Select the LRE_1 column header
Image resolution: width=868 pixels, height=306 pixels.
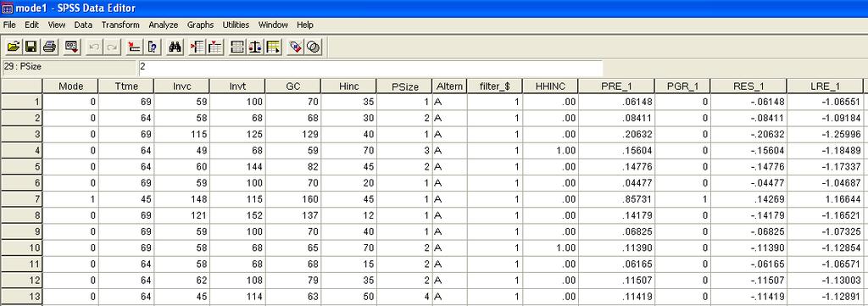click(825, 86)
